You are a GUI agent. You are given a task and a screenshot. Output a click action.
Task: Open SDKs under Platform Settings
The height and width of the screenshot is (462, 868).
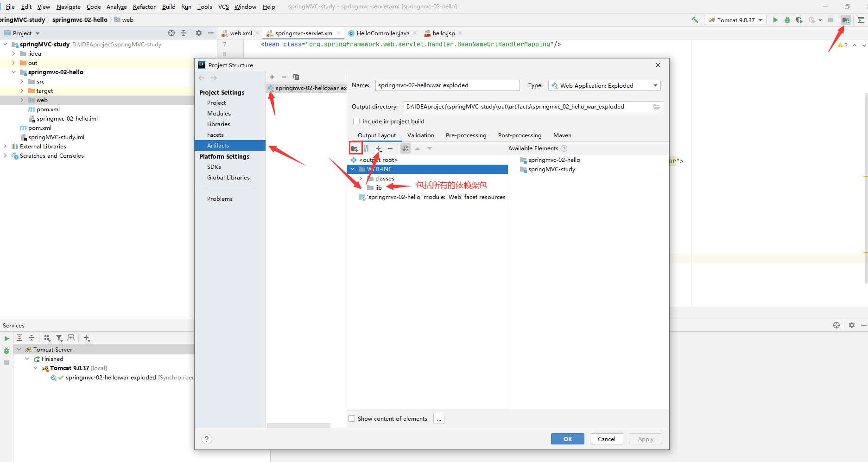click(214, 167)
